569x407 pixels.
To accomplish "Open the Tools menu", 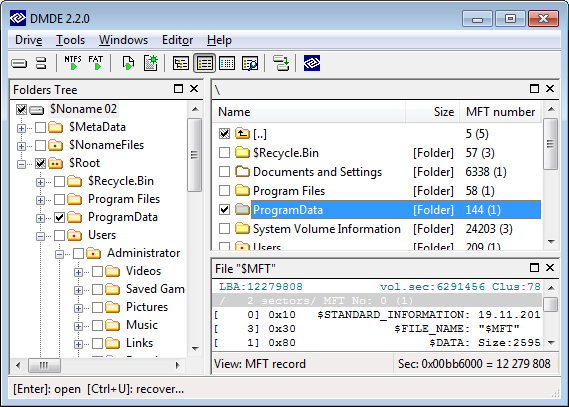I will click(x=70, y=40).
